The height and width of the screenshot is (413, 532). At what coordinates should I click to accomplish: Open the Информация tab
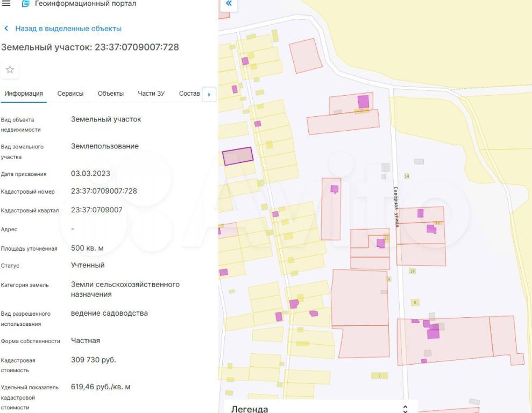coord(24,94)
